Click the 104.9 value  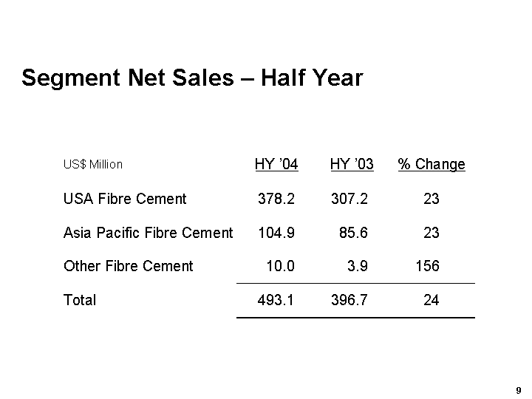[x=276, y=233]
